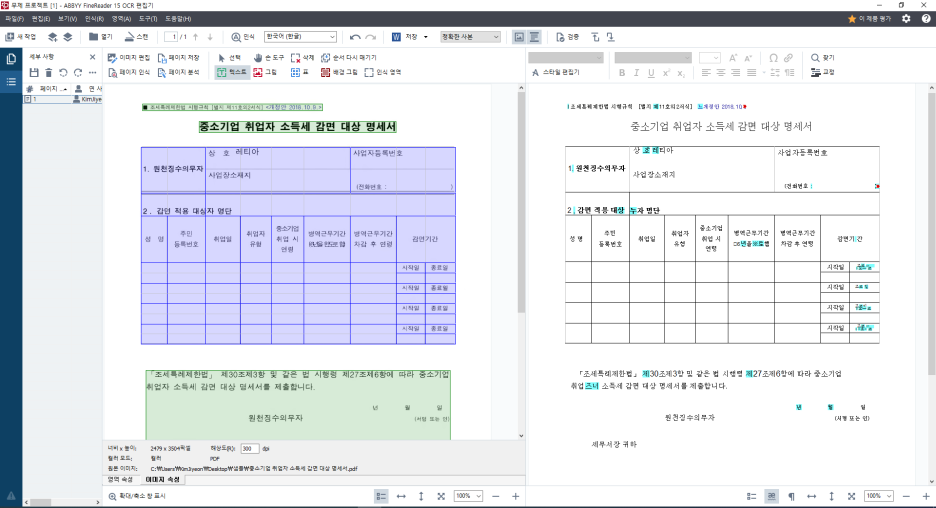The width and height of the screenshot is (936, 508).
Task: Delete page with the trash icon
Action: [x=48, y=73]
